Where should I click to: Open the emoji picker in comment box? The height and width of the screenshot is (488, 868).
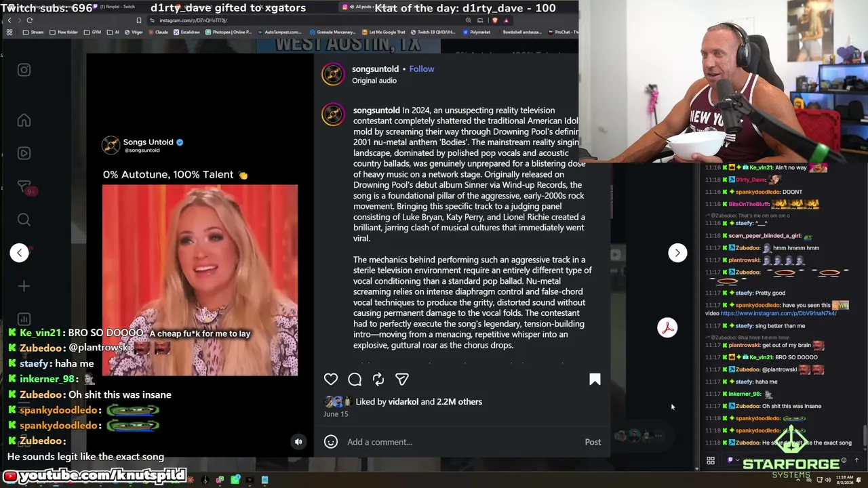tap(331, 442)
